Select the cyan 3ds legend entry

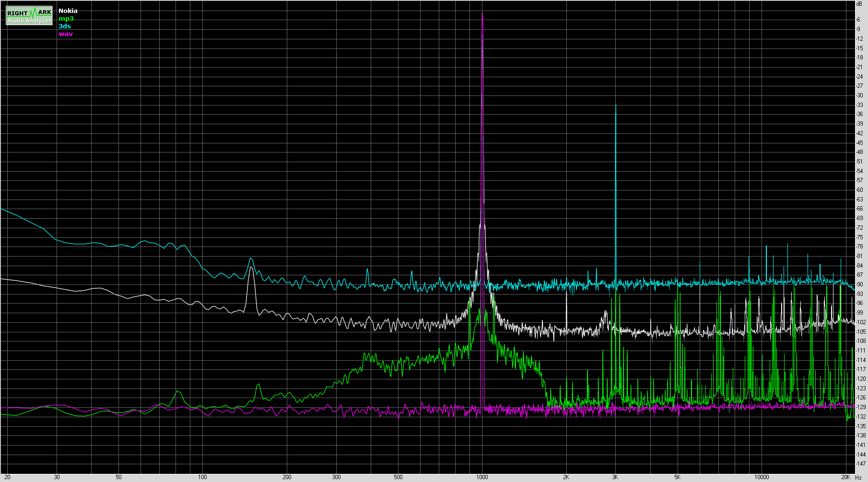tap(64, 26)
